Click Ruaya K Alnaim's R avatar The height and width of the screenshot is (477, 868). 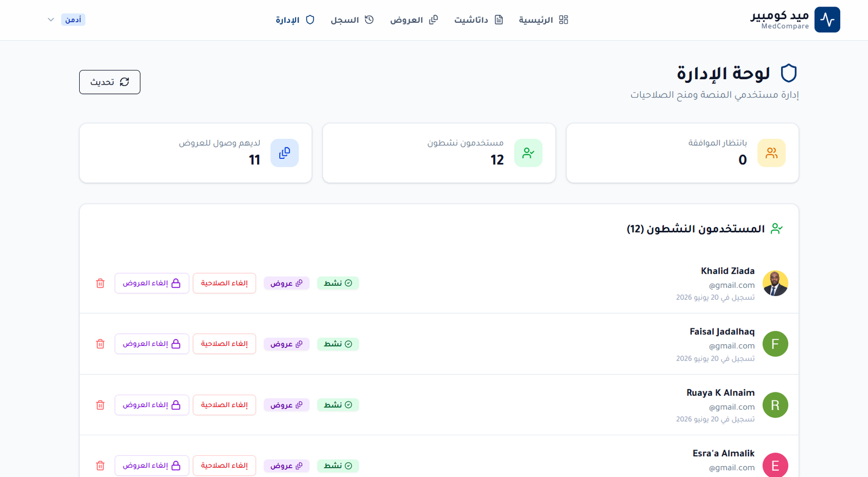pyautogui.click(x=775, y=405)
